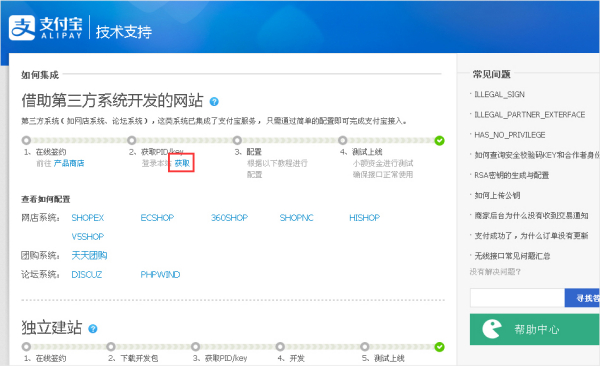Open SHOPEX configuration guide
600x366 pixels.
pos(88,218)
